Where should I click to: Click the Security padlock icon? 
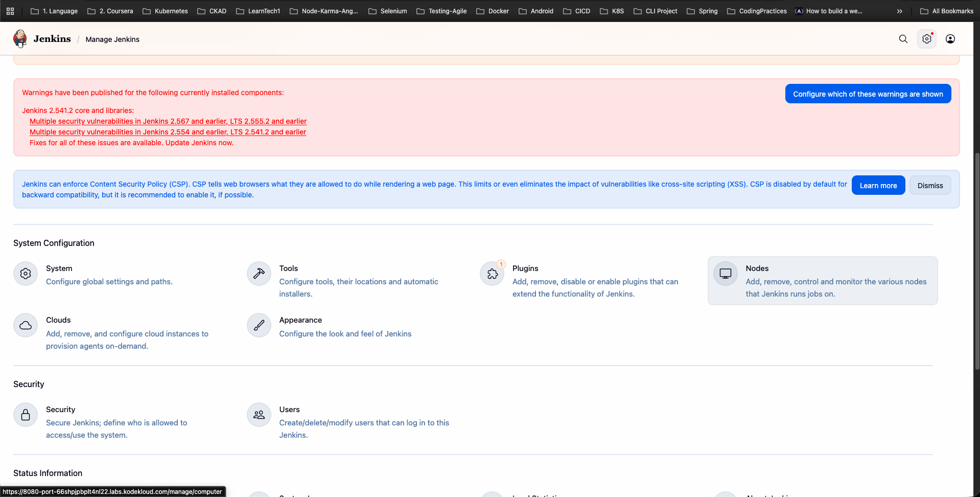point(26,415)
